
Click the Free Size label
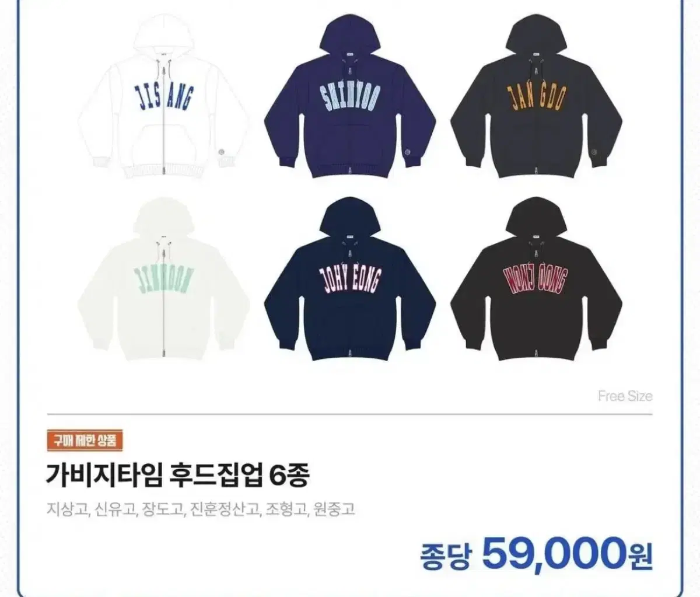pyautogui.click(x=625, y=396)
